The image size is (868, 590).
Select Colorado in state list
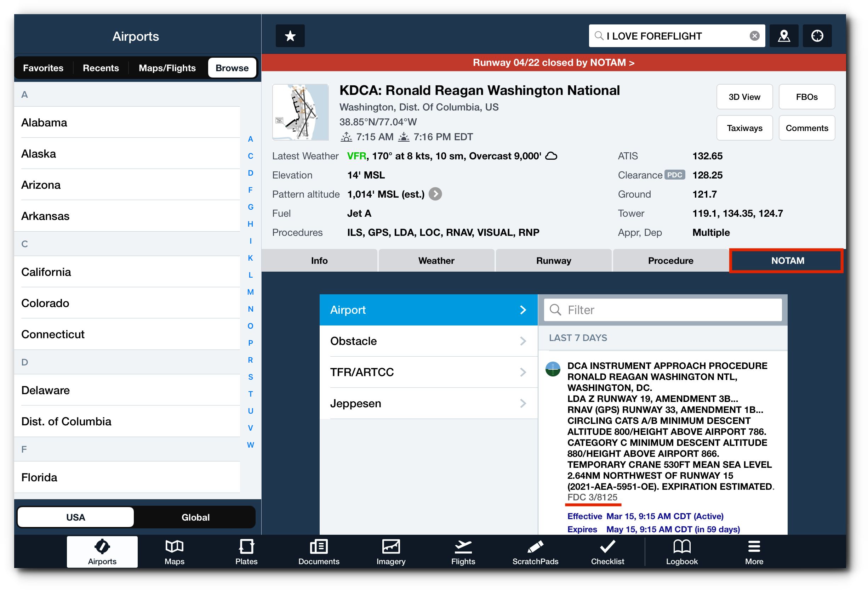[x=127, y=303]
